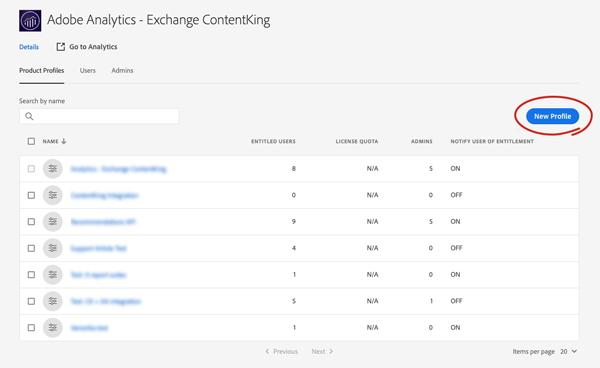This screenshot has width=600, height=368.
Task: Tick the checkbox in the 8-entitled-users row
Action: (31, 169)
